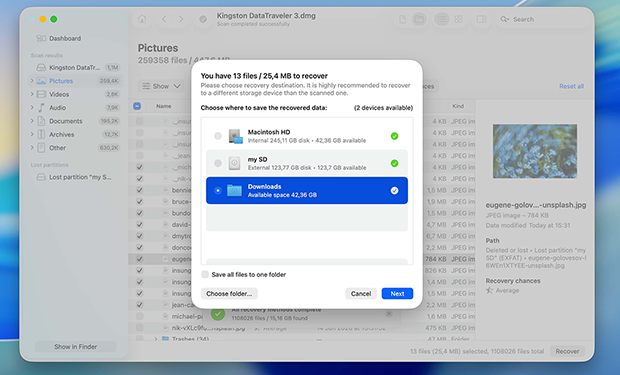The width and height of the screenshot is (620, 375).
Task: Open the Videos category
Action: click(x=75, y=94)
